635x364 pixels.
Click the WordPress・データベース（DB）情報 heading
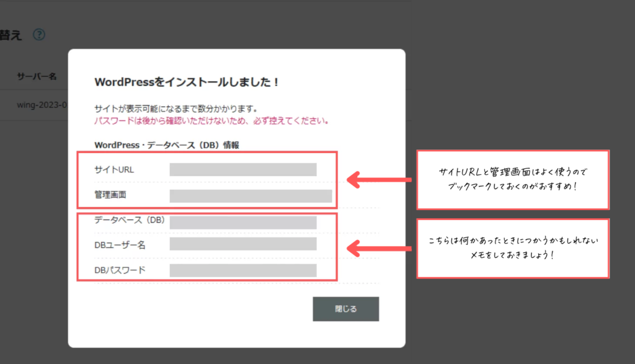click(x=167, y=145)
